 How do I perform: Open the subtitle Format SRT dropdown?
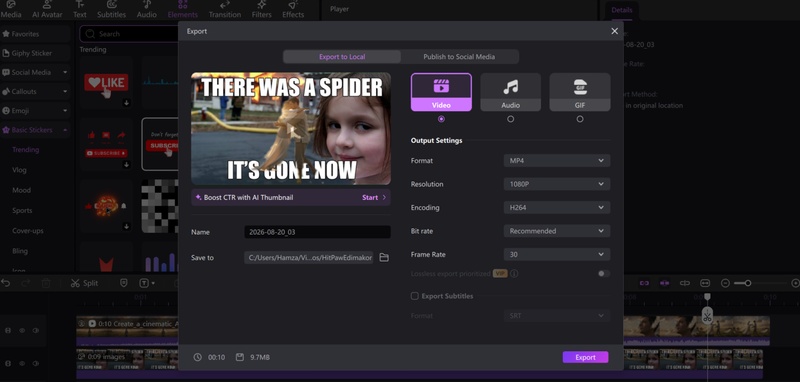(x=557, y=316)
